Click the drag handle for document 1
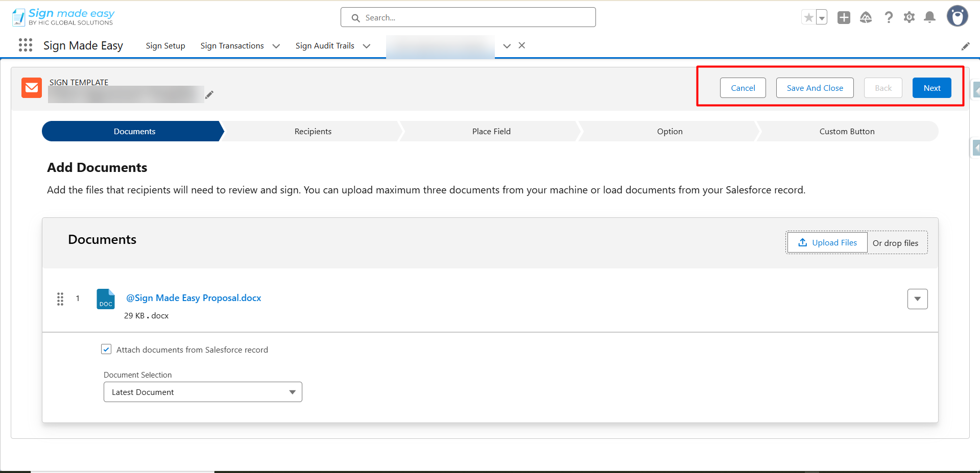 point(60,298)
